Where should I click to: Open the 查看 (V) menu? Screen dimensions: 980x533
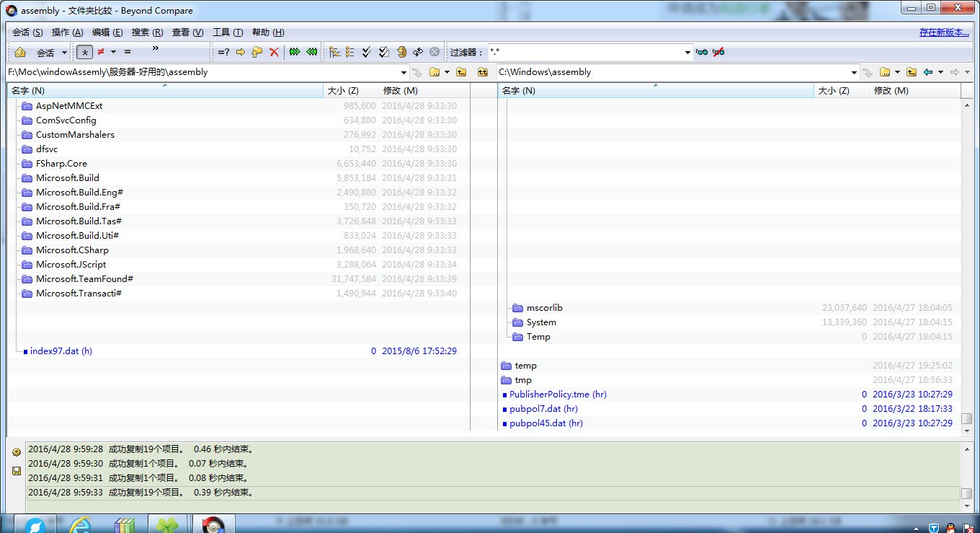click(x=187, y=32)
